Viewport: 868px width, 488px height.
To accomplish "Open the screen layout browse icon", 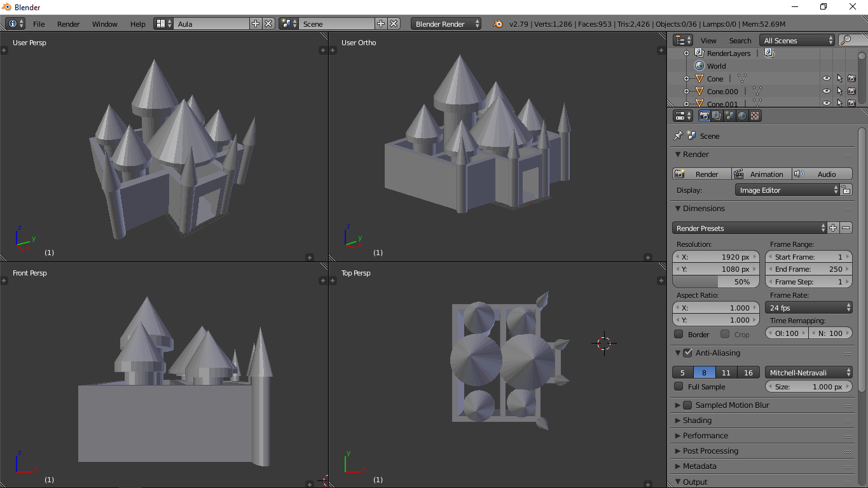I will (x=163, y=24).
